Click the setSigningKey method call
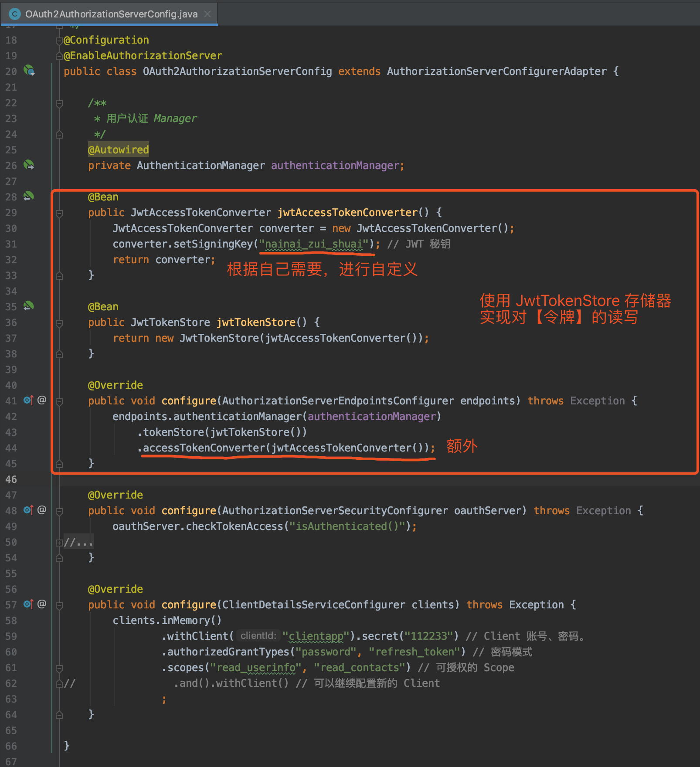The image size is (700, 767). (x=213, y=244)
